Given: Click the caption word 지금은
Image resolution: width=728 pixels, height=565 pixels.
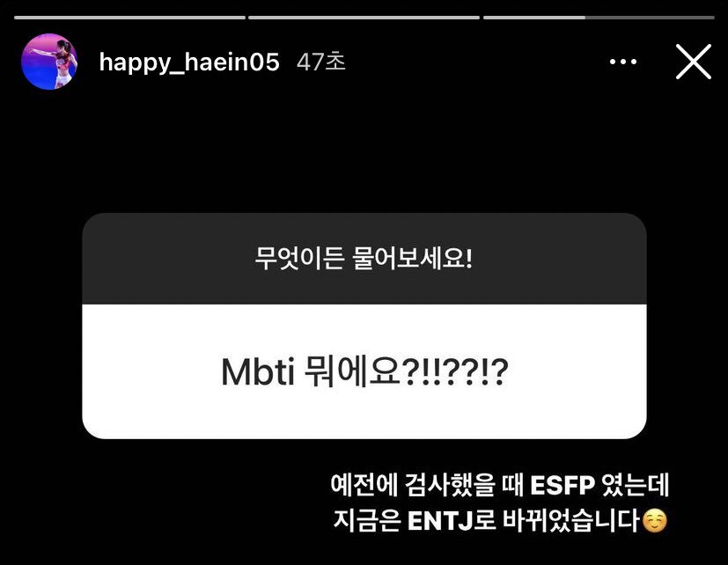Looking at the screenshot, I should point(367,521).
